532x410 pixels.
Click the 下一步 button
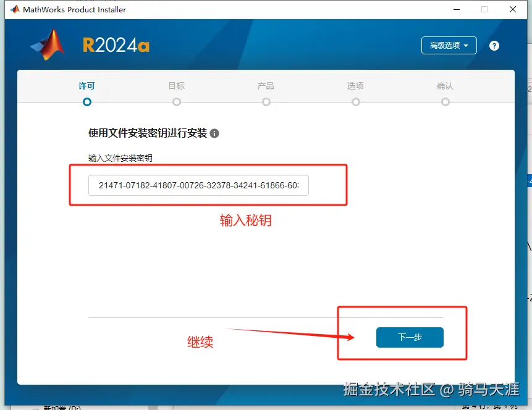410,337
